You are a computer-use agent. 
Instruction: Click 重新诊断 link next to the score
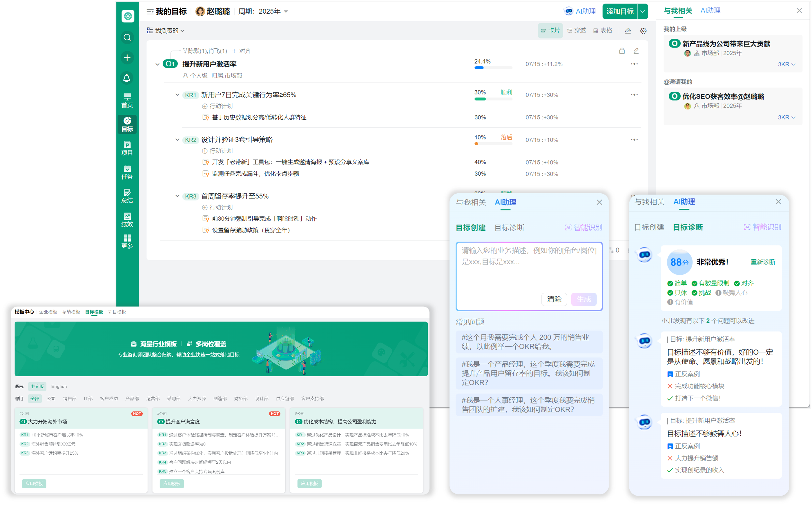point(762,262)
